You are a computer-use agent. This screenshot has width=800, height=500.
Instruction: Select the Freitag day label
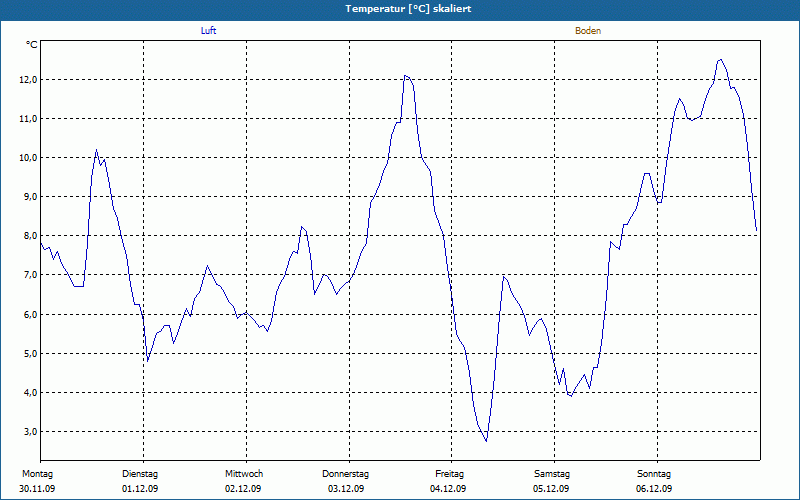(449, 474)
